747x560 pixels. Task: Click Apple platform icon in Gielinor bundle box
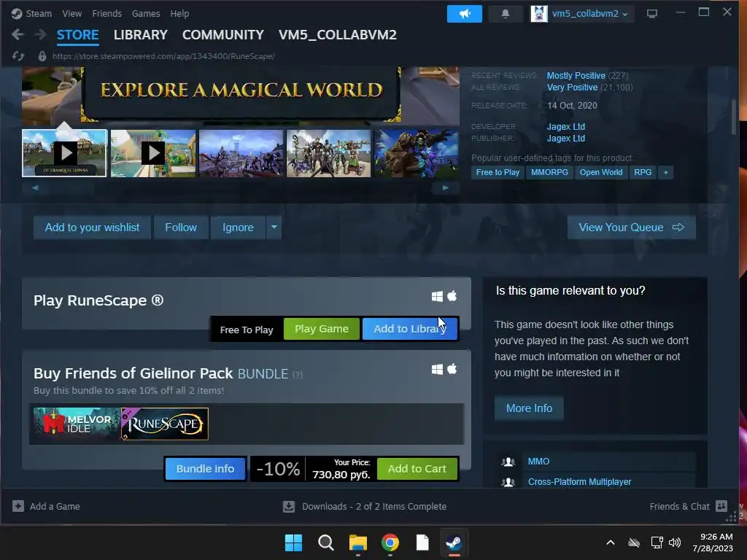coord(452,368)
